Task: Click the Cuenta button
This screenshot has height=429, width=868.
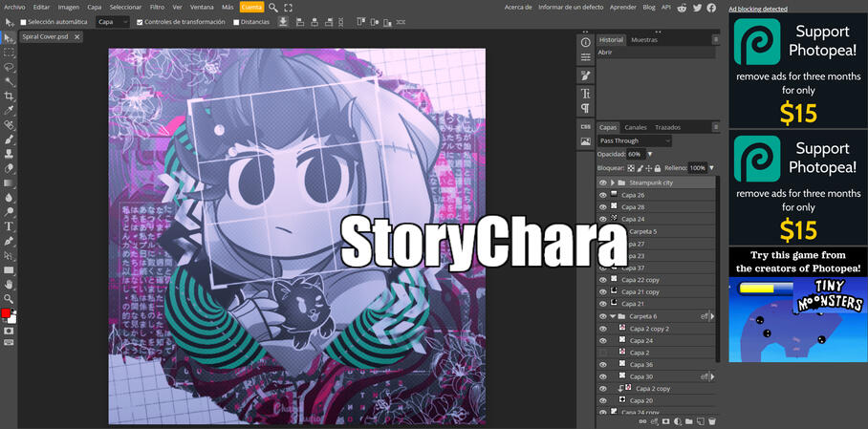Action: [250, 7]
